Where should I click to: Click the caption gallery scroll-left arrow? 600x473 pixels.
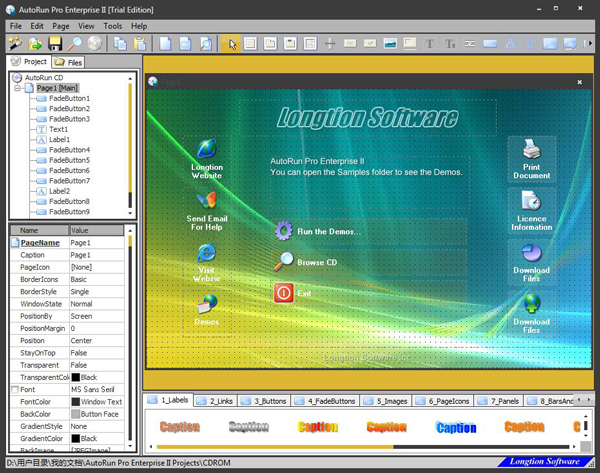[151, 447]
